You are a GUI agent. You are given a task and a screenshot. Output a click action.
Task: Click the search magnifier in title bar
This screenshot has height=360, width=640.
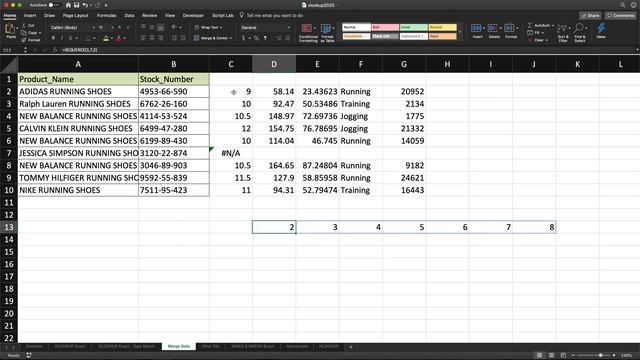coord(622,5)
